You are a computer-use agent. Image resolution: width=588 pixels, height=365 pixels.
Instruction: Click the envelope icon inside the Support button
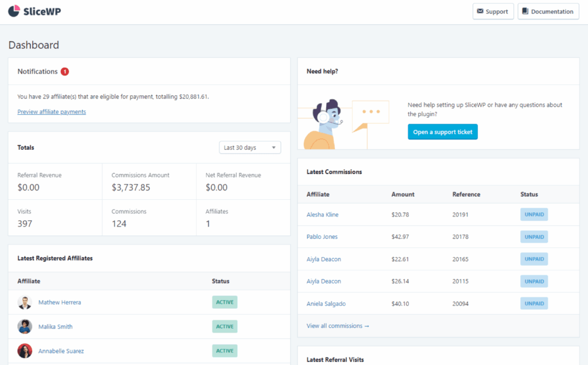[481, 11]
